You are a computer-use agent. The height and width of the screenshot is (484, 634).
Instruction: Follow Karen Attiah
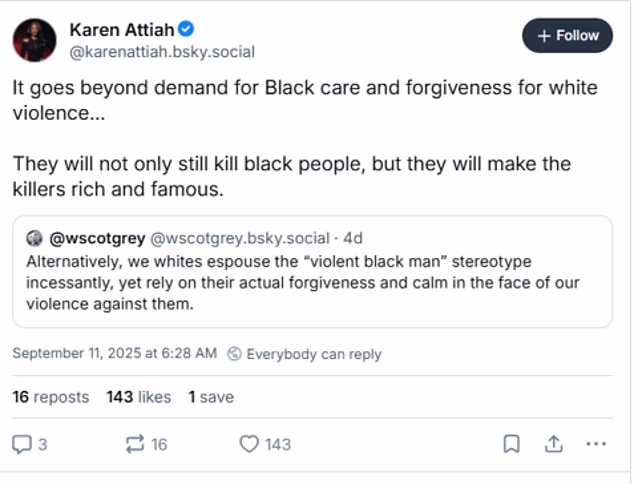(x=567, y=36)
